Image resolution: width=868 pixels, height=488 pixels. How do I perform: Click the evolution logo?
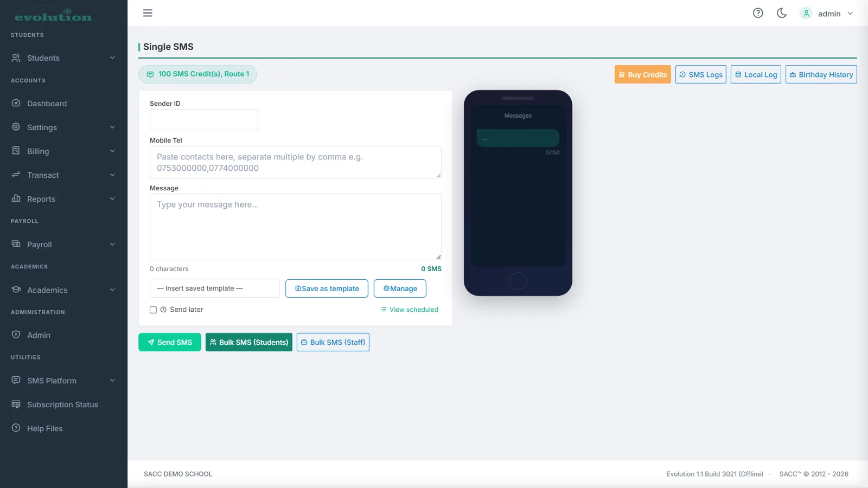[x=53, y=15]
